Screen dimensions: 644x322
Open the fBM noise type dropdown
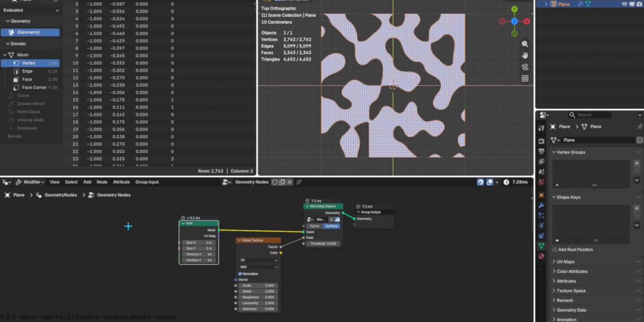click(258, 267)
